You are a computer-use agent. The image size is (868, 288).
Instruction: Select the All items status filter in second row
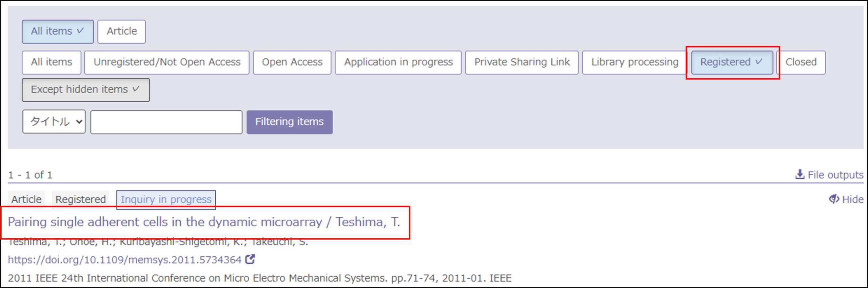click(x=52, y=62)
